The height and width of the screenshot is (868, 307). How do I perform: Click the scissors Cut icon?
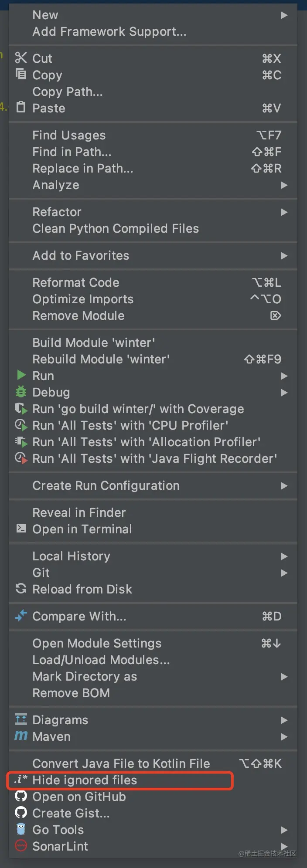tap(20, 58)
